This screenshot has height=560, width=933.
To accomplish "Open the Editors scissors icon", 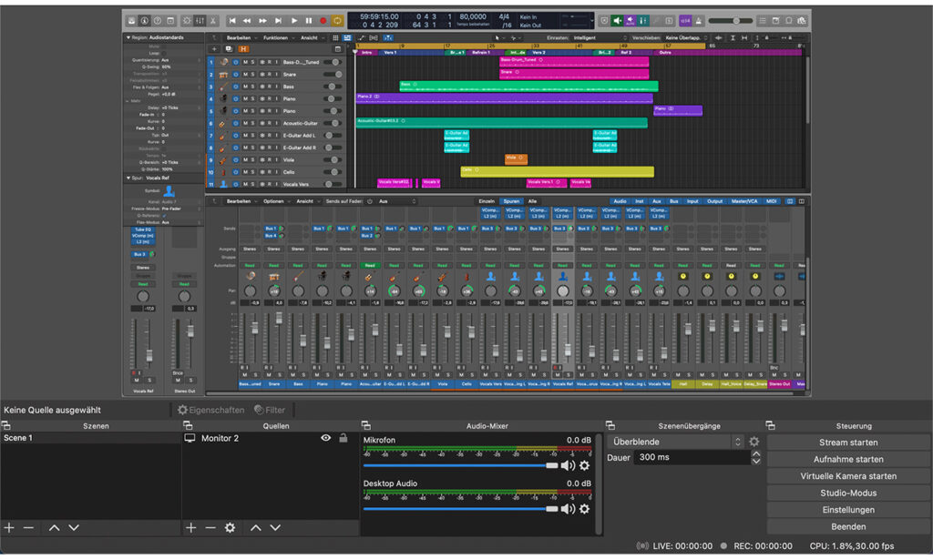I will coord(213,21).
